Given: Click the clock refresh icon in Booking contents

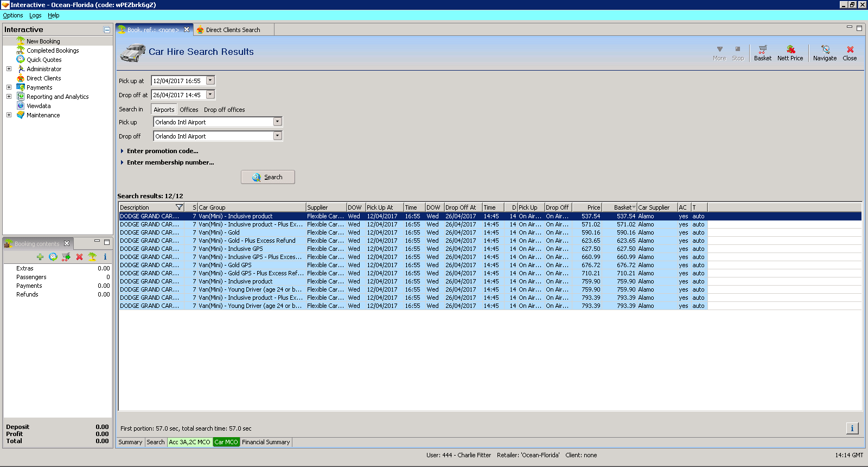Looking at the screenshot, I should [53, 257].
